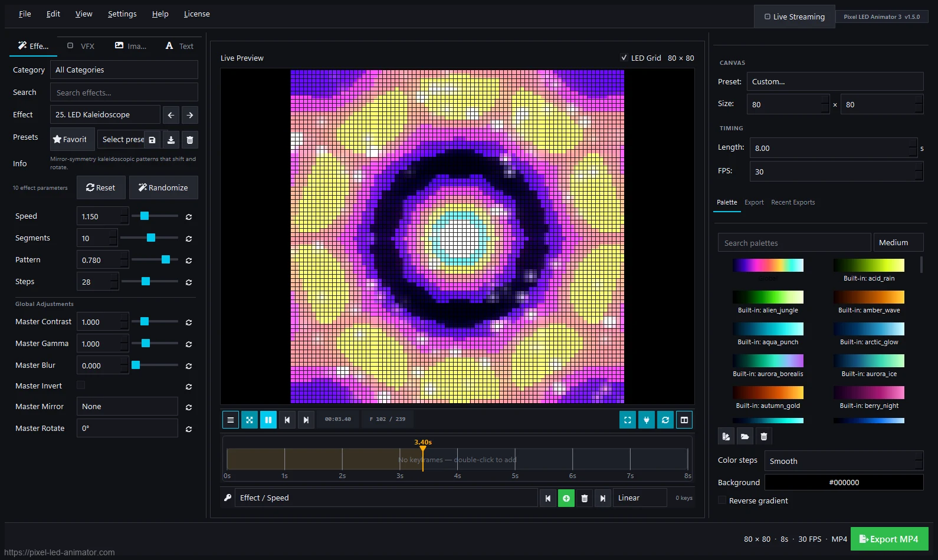Click the Favorit presets button
This screenshot has width=938, height=560.
pyautogui.click(x=72, y=139)
